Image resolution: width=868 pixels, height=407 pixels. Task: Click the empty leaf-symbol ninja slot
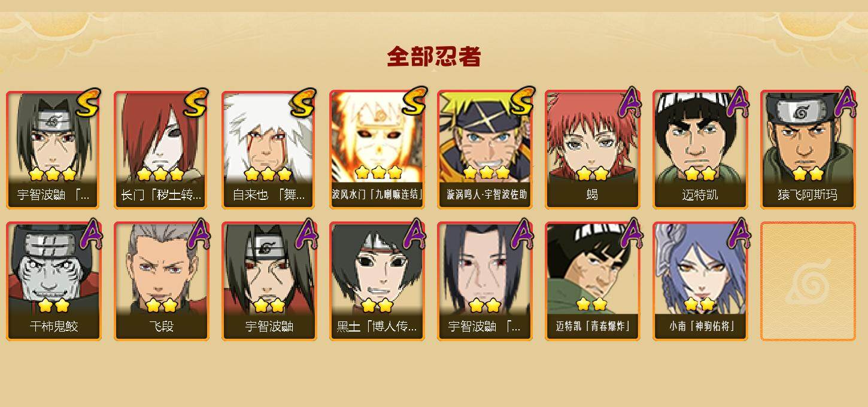[808, 281]
